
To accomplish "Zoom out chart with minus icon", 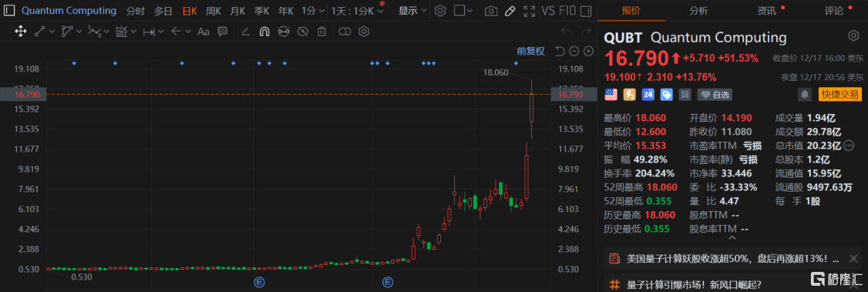I will tap(574, 52).
